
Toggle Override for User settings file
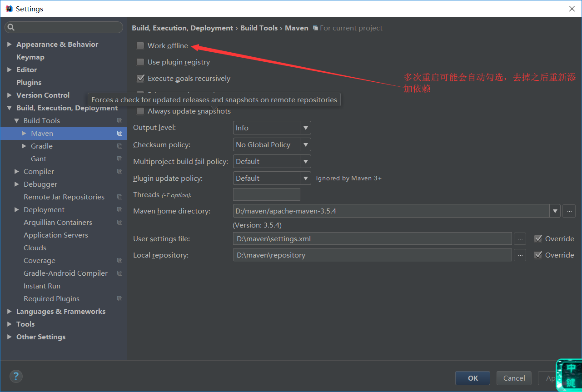click(x=538, y=239)
